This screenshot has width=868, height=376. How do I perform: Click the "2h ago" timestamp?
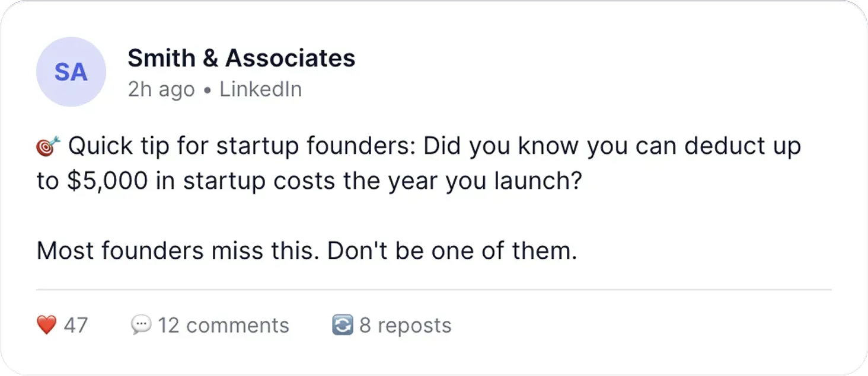pyautogui.click(x=161, y=89)
